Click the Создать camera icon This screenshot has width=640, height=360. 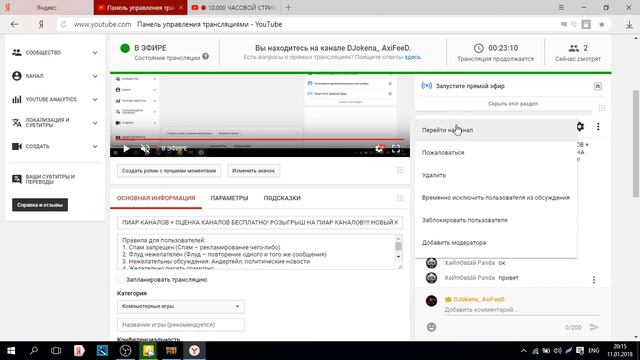coord(17,146)
